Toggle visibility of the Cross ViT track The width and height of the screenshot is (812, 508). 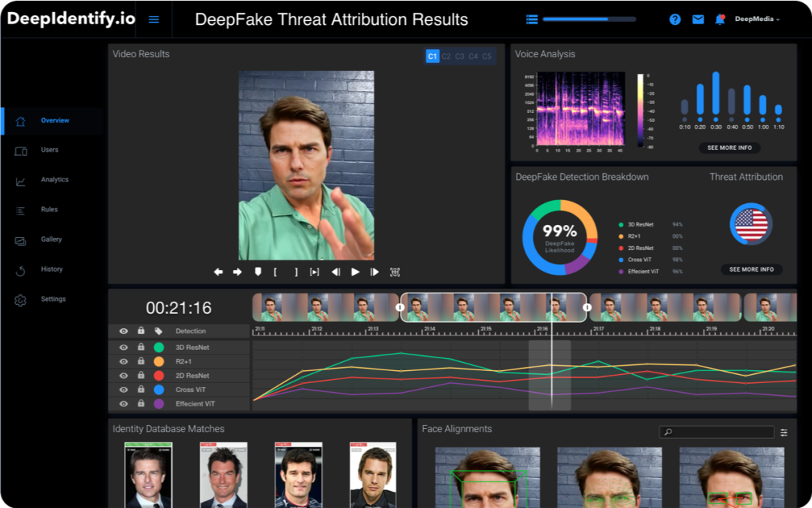coord(123,390)
